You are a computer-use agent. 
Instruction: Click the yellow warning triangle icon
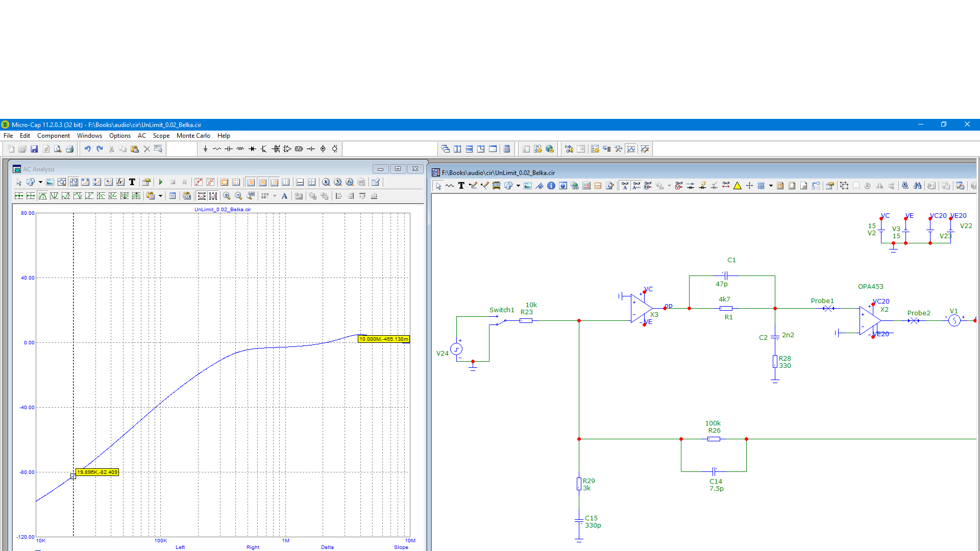coord(738,186)
